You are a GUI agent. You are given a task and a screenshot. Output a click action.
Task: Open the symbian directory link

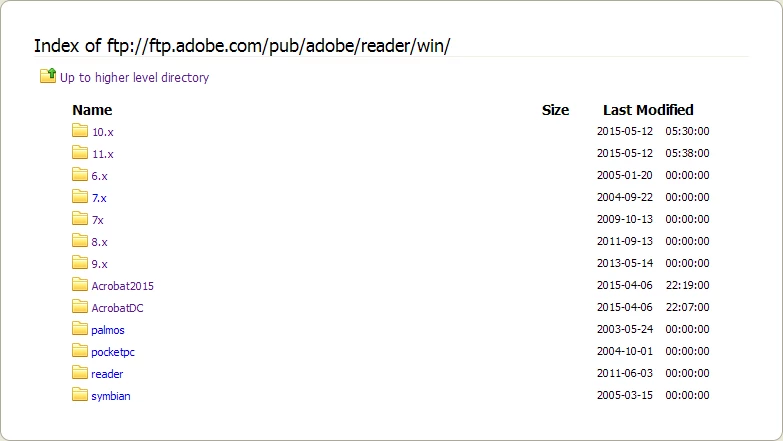111,396
